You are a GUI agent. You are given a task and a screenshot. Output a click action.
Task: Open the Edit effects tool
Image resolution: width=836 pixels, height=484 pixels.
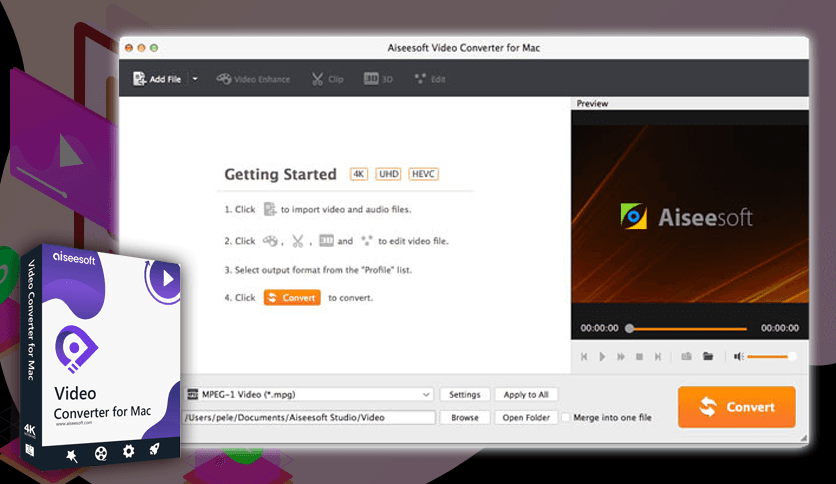pos(430,79)
